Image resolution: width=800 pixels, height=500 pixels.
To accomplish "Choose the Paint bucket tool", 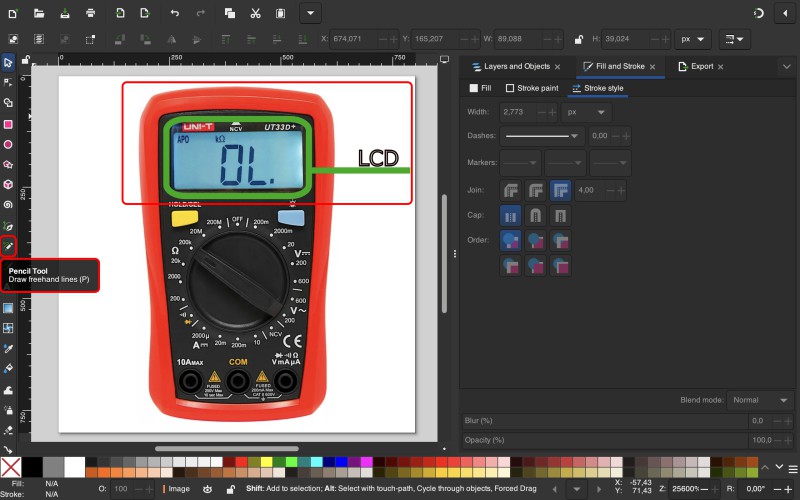I will 8,368.
